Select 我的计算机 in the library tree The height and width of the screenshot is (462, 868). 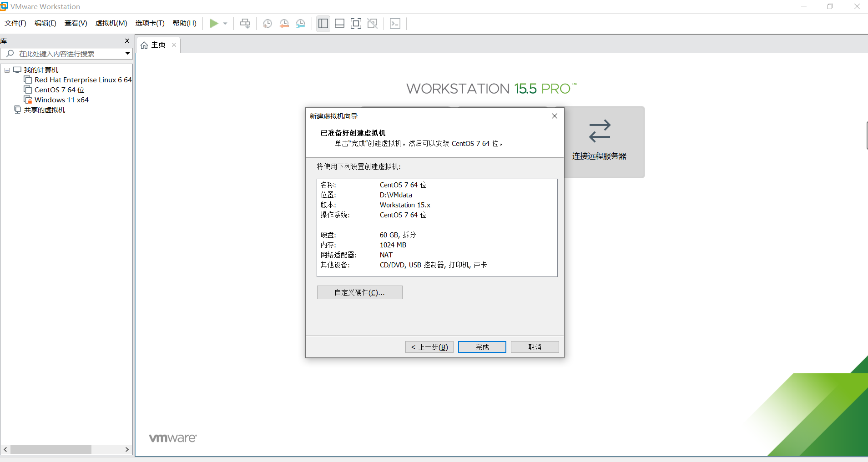(41, 70)
